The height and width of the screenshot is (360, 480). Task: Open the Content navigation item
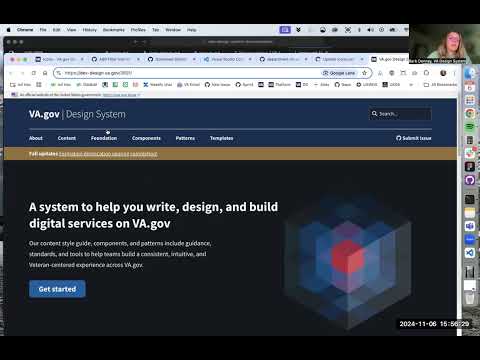[x=67, y=138]
